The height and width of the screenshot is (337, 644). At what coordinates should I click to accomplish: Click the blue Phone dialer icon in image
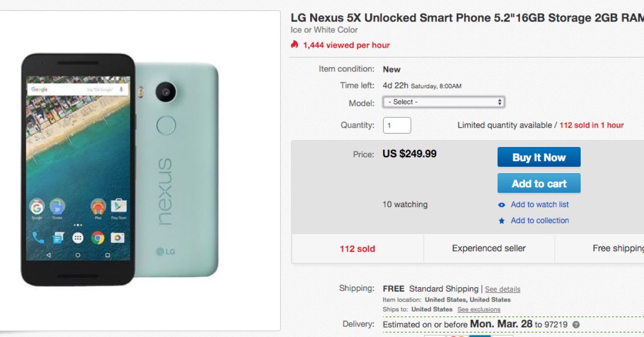pyautogui.click(x=38, y=238)
